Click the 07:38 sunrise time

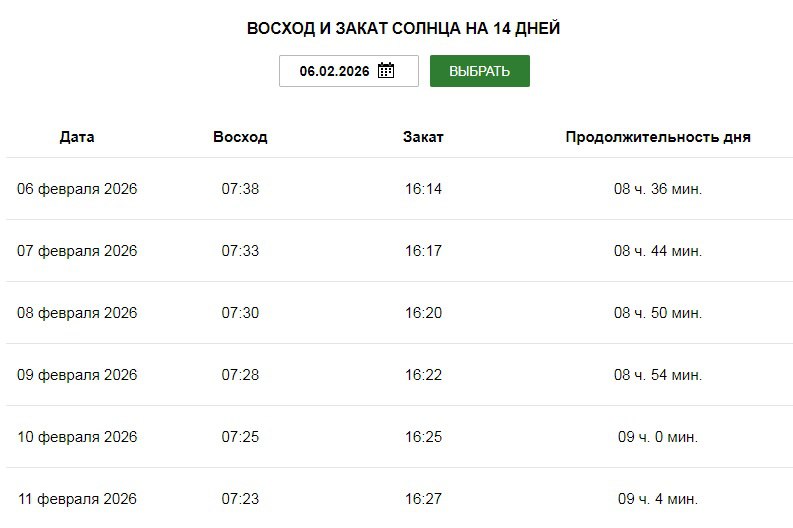coord(240,189)
